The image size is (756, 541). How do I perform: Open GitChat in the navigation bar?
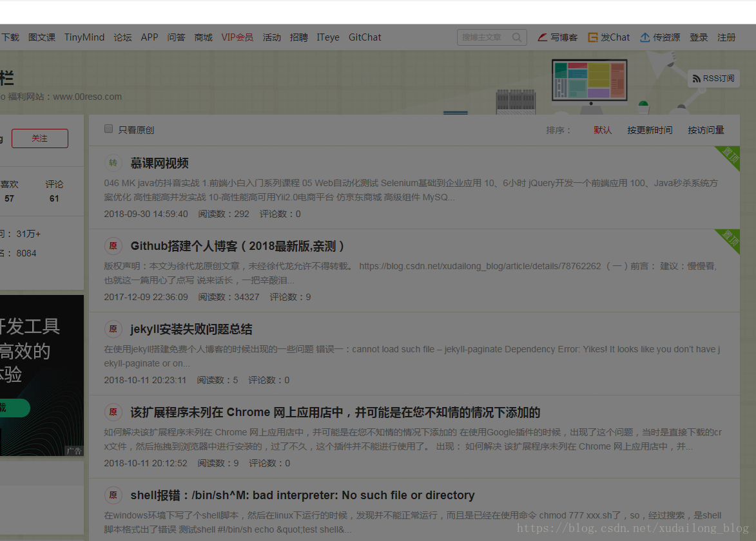coord(365,37)
